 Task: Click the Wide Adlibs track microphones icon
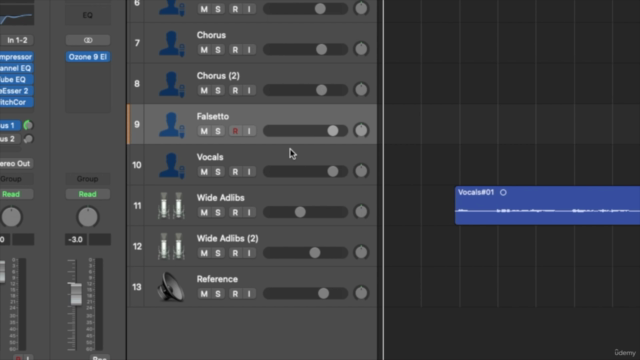(x=171, y=206)
